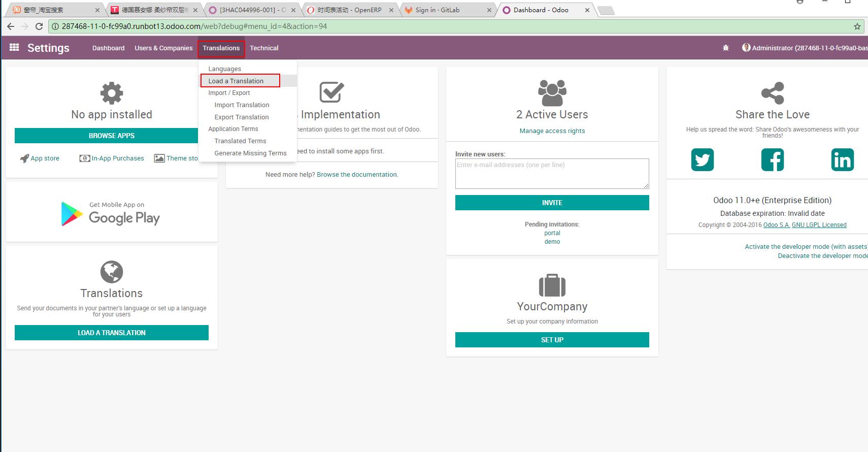This screenshot has width=868, height=452.
Task: Open the Technical menu
Action: click(264, 48)
